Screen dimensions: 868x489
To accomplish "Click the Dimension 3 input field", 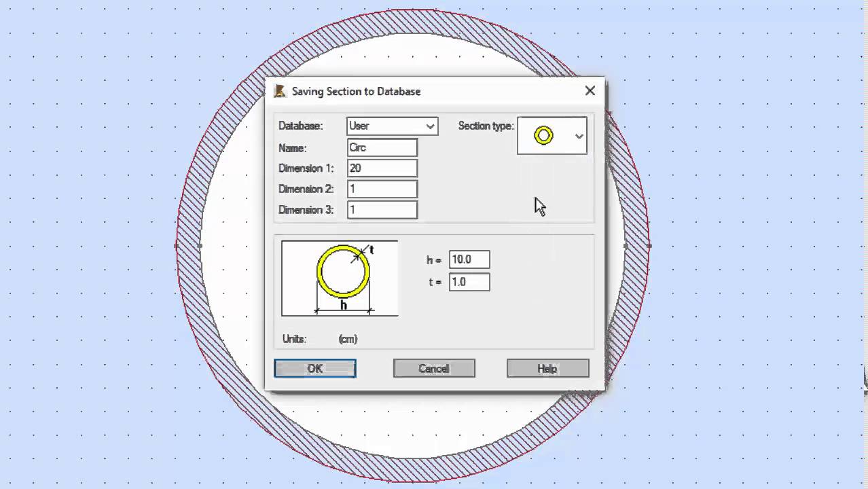I will [382, 209].
